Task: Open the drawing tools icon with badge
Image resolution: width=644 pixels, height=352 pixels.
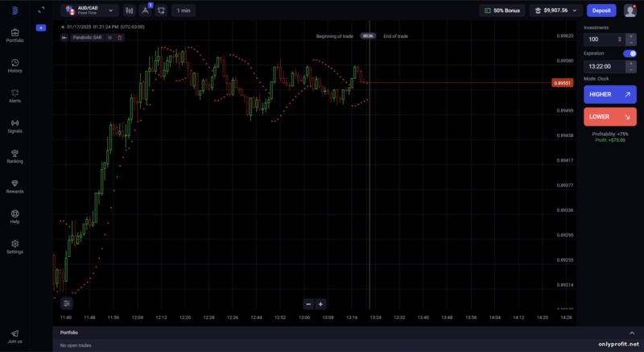Action: pos(145,10)
